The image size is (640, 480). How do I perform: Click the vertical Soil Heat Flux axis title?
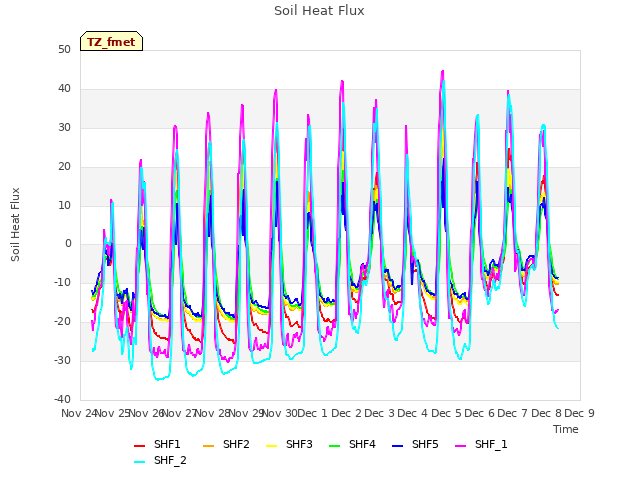coord(15,224)
